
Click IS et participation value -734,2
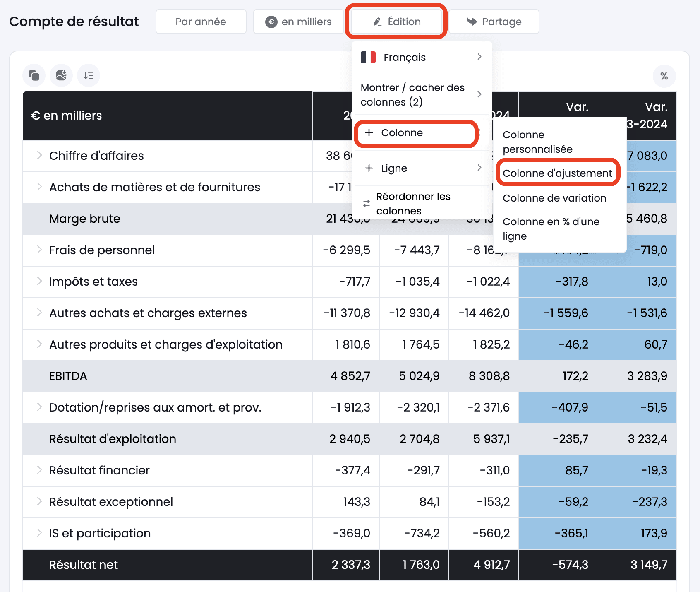[422, 533]
